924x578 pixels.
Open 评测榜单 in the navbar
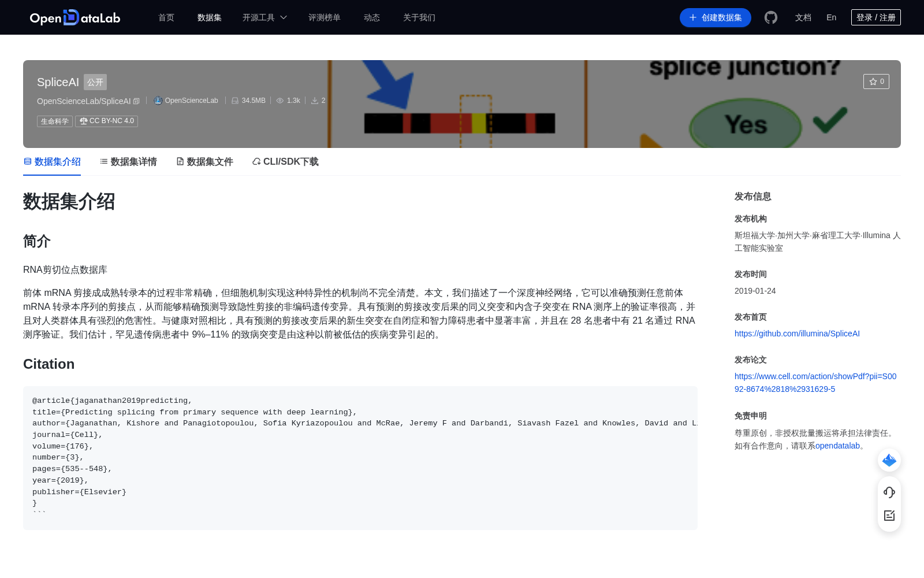(325, 17)
